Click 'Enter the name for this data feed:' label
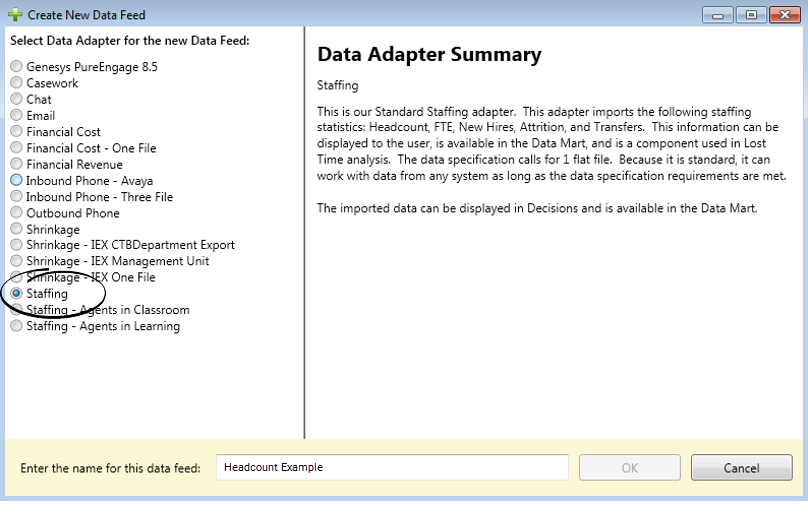The height and width of the screenshot is (513, 808). pos(110,468)
